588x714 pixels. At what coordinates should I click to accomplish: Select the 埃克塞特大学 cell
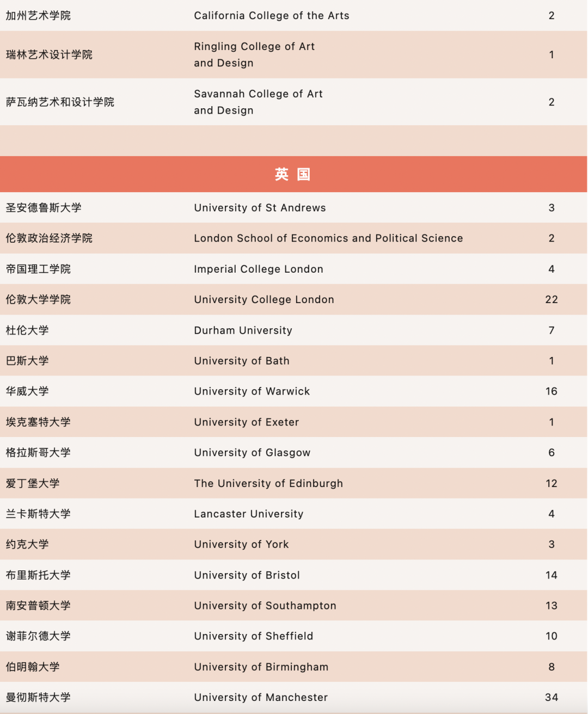tap(38, 422)
